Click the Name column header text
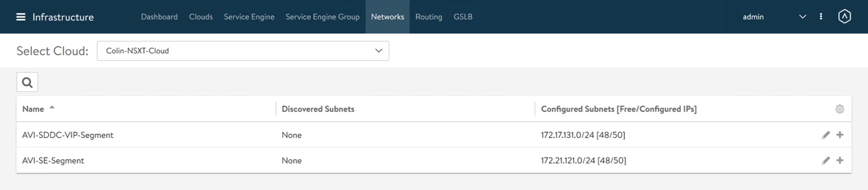This screenshot has width=868, height=190. tap(33, 109)
